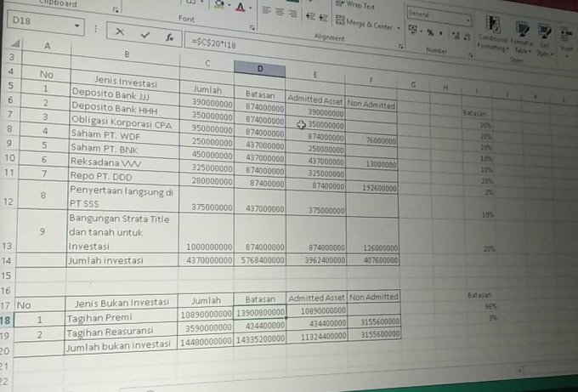Open the Merge & Center dropdown arrow

[399, 28]
